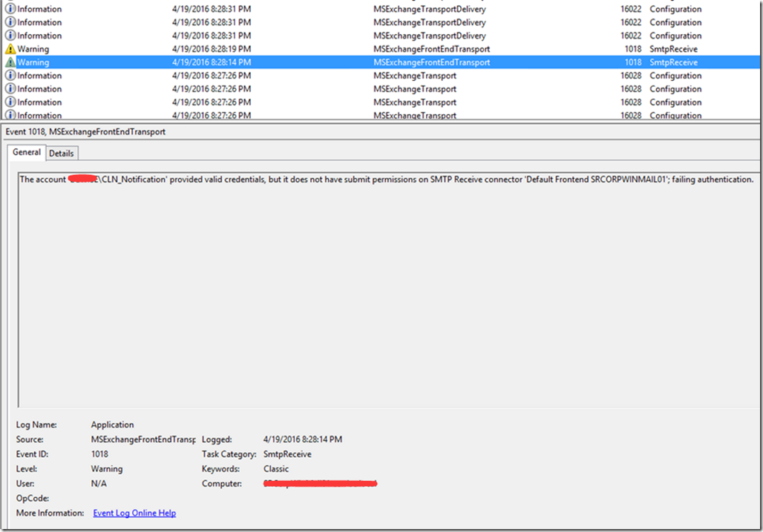Click event ID 1018 in the highlighted list row
The height and width of the screenshot is (532, 763).
tap(632, 62)
